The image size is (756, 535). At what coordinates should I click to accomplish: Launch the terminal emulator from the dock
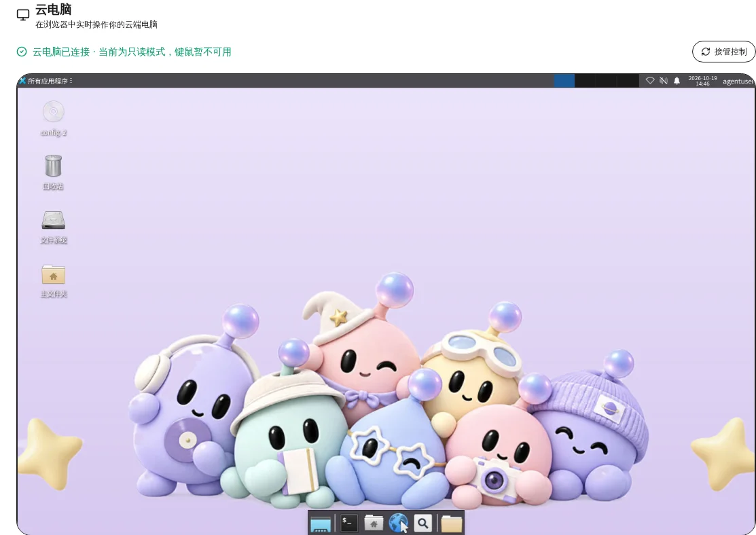coord(348,523)
